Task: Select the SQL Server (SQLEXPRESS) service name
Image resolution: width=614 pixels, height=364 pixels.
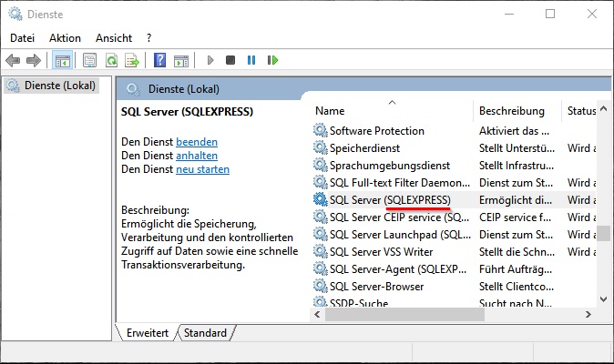Action: (x=390, y=199)
